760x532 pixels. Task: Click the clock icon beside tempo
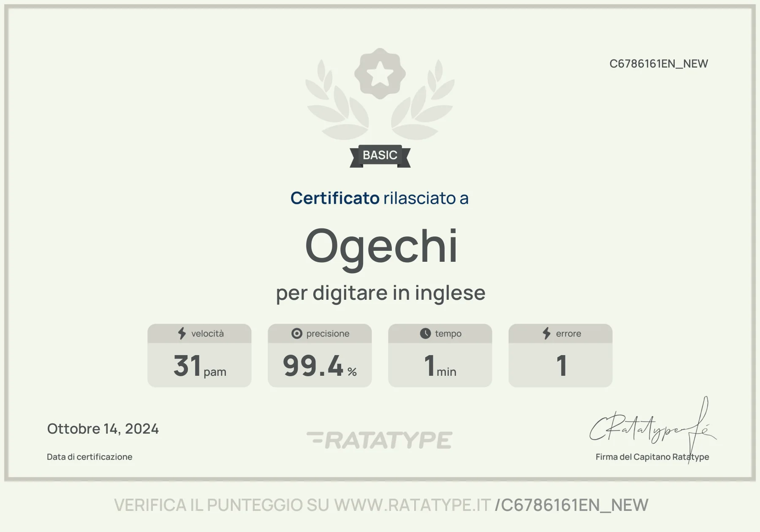pos(425,334)
